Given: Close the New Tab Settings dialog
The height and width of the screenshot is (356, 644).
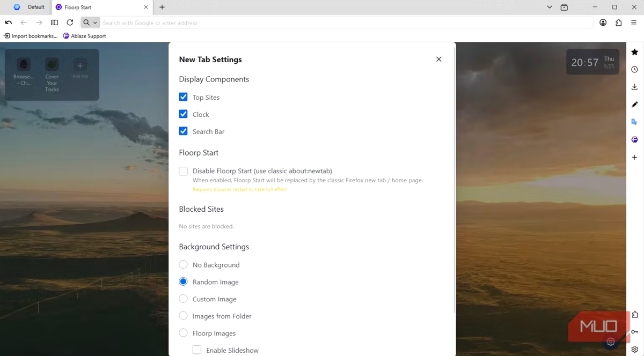Looking at the screenshot, I should pyautogui.click(x=438, y=60).
